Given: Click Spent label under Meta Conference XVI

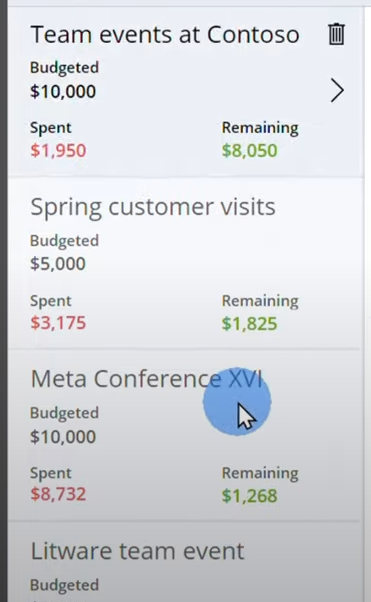Looking at the screenshot, I should (x=51, y=473).
